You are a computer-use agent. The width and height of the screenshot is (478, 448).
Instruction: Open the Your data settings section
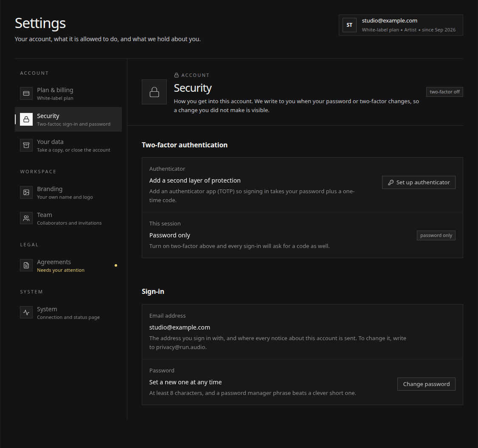[x=68, y=145]
